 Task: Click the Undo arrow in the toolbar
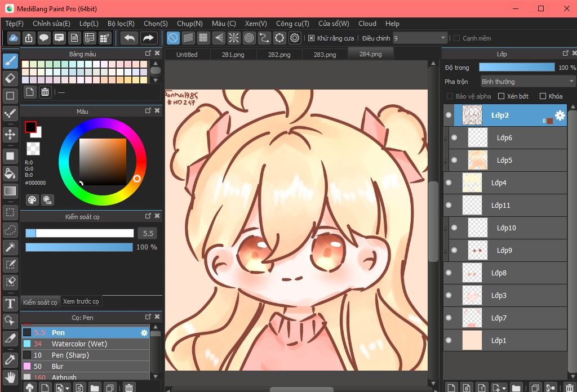(129, 38)
